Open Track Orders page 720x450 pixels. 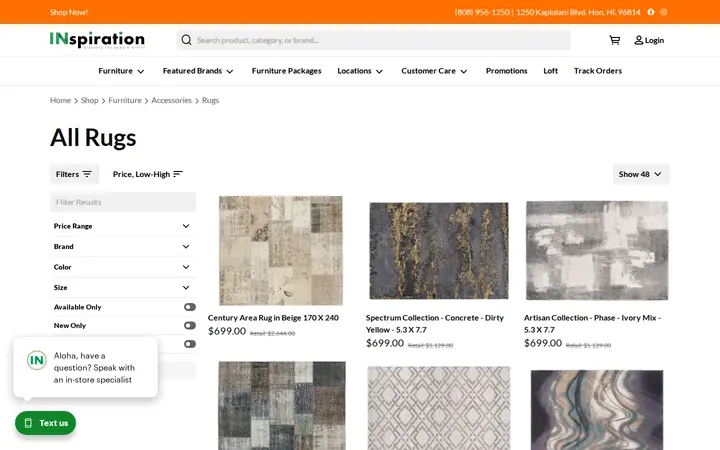[598, 71]
